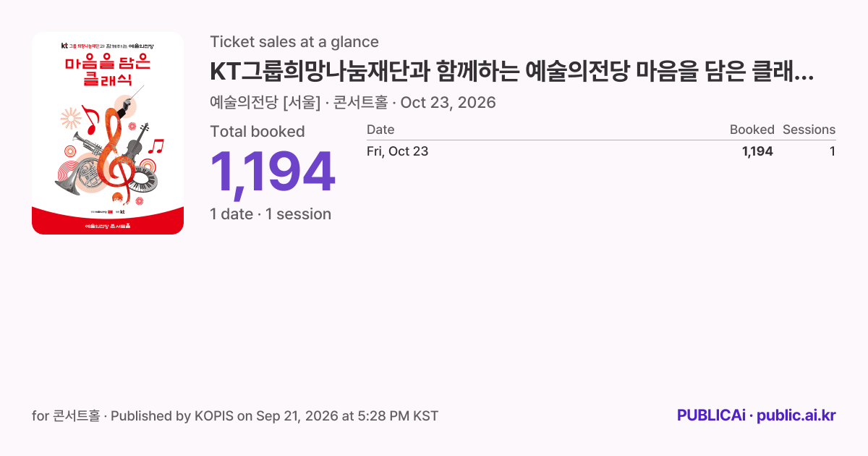
Task: Click the Date column header
Action: (x=380, y=130)
